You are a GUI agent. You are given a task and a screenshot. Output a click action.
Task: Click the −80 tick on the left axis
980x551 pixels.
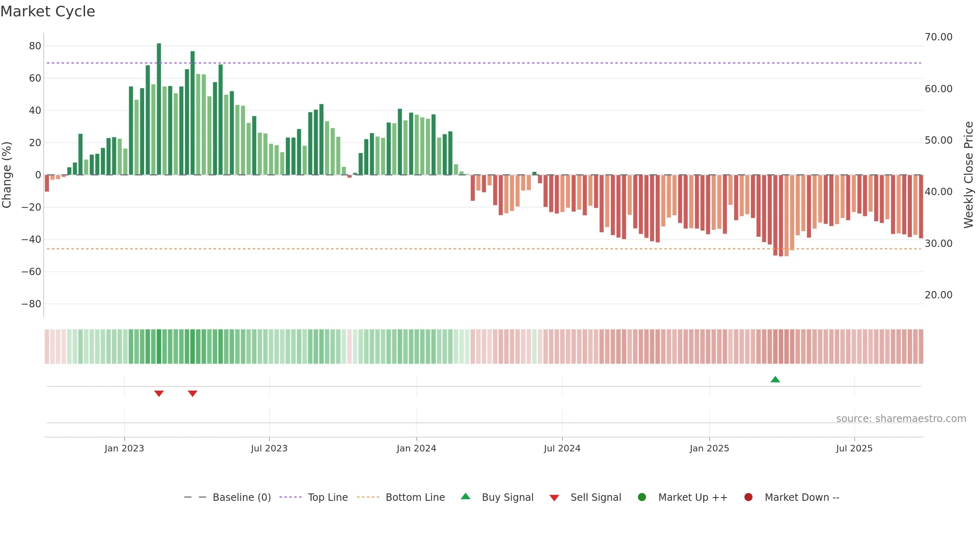pyautogui.click(x=31, y=304)
